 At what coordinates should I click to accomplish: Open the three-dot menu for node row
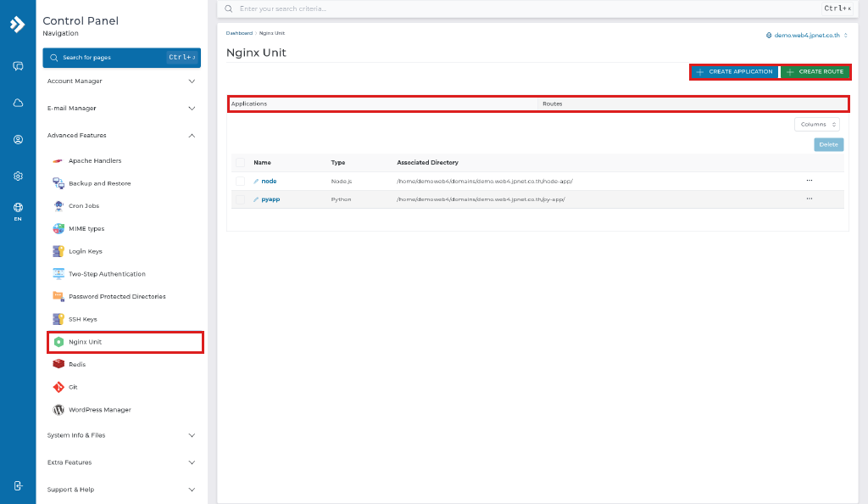coord(810,181)
